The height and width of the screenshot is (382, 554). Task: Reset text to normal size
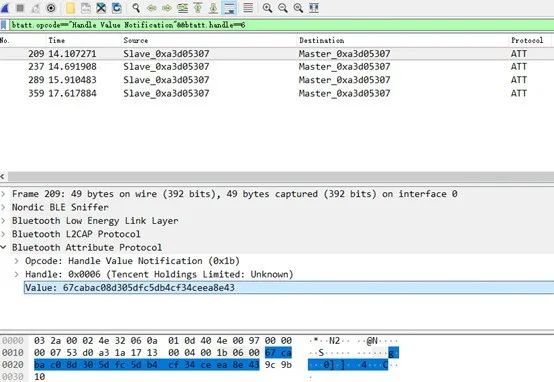coord(298,8)
